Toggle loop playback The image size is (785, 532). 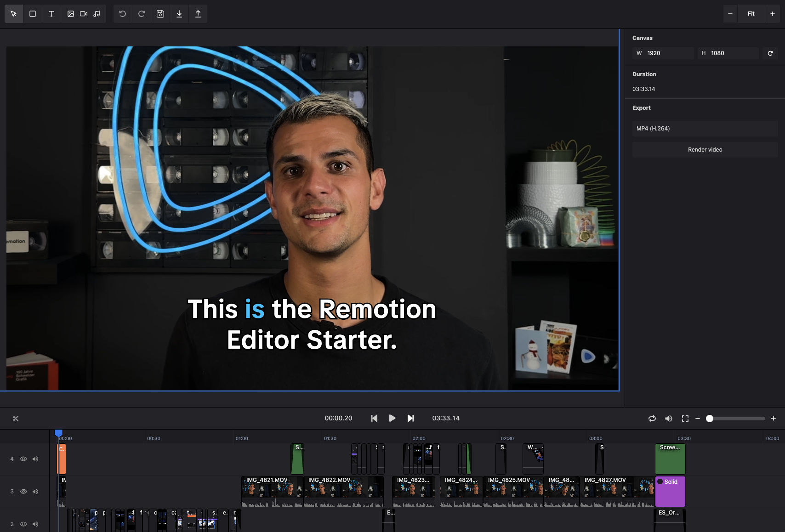(x=652, y=419)
